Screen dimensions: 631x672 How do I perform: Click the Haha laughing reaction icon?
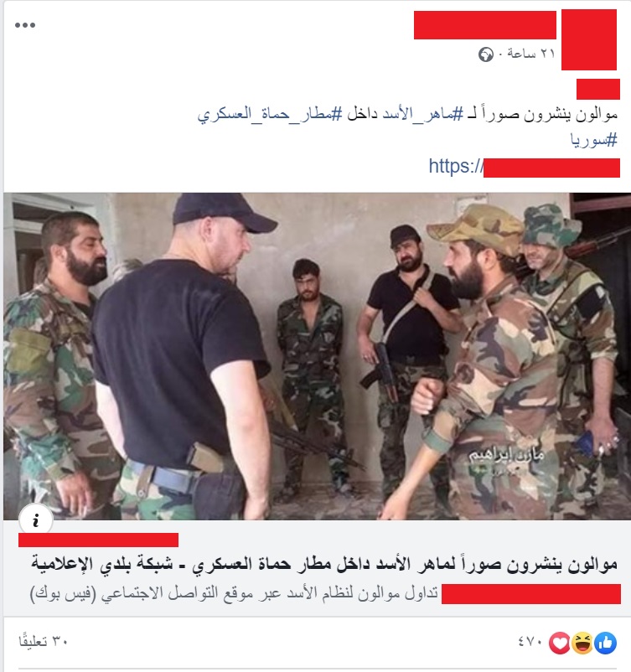coord(582,643)
